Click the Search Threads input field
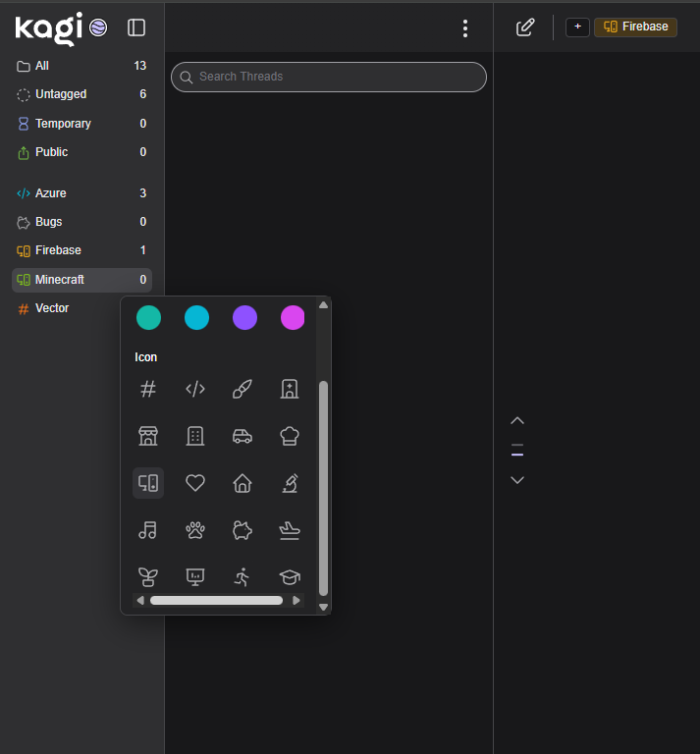700x754 pixels. click(x=329, y=77)
